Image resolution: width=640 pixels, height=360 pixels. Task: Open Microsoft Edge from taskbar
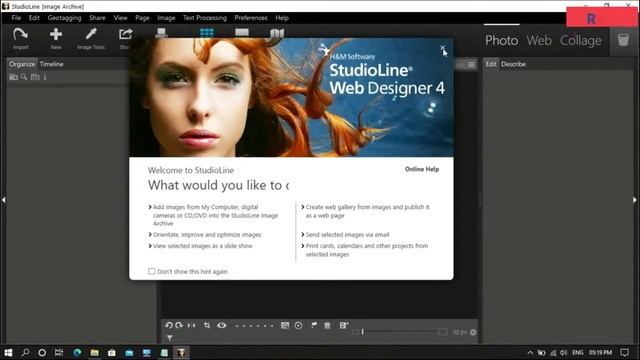pos(77,353)
